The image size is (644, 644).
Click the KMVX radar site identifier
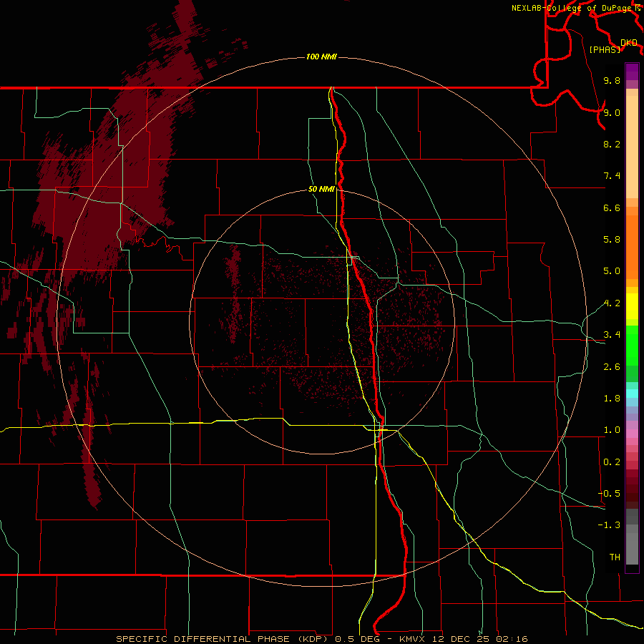point(412,639)
